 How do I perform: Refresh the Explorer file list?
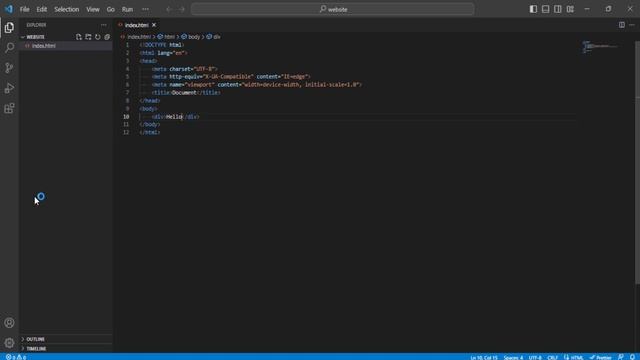click(98, 37)
